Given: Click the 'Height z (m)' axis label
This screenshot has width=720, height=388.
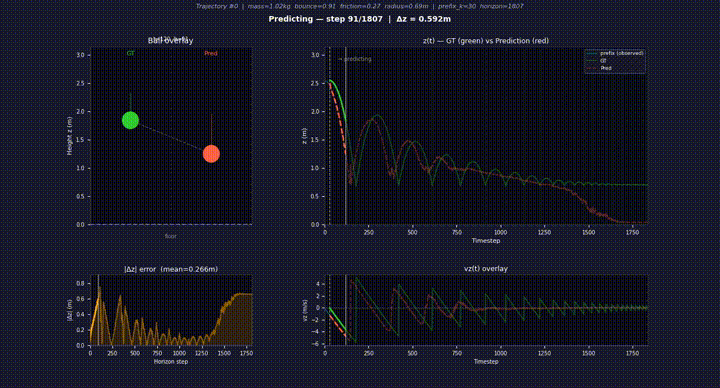Looking at the screenshot, I should click(70, 136).
